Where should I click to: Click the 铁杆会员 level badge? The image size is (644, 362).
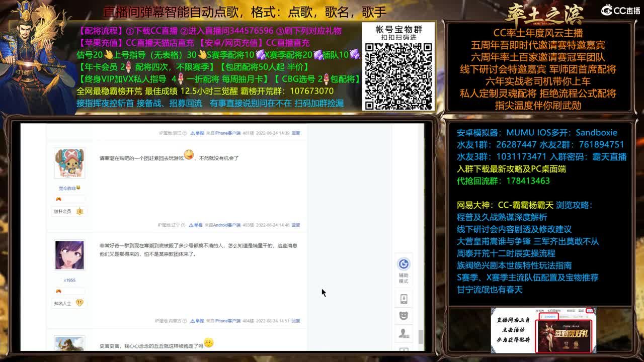(x=69, y=211)
